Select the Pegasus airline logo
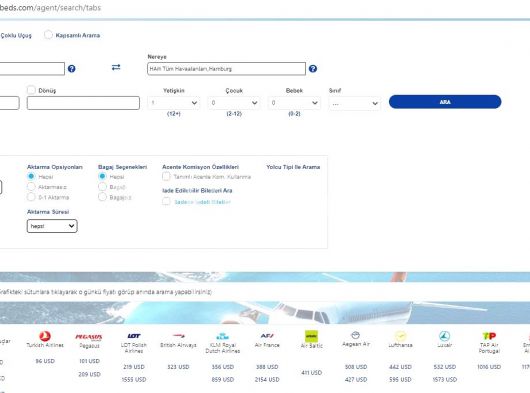Image resolution: width=530 pixels, height=393 pixels. [x=89, y=337]
